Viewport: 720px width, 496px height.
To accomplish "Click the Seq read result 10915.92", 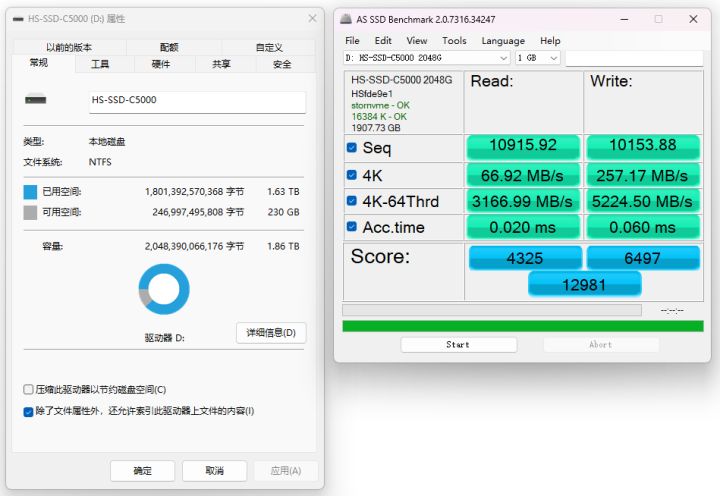I will (x=523, y=147).
